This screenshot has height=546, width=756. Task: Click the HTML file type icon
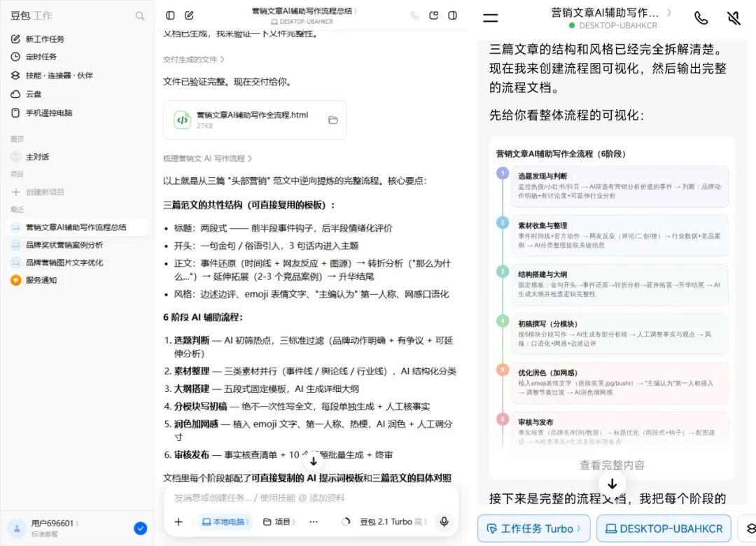tap(182, 120)
